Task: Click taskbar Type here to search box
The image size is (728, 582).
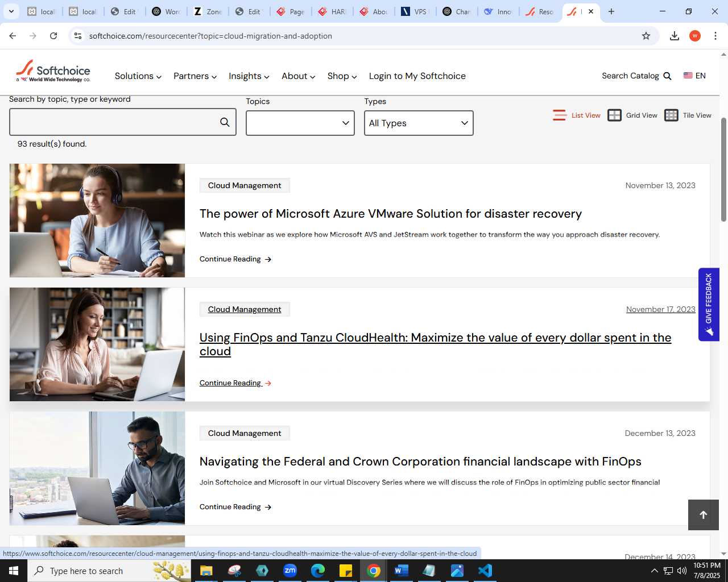Action: [x=109, y=571]
